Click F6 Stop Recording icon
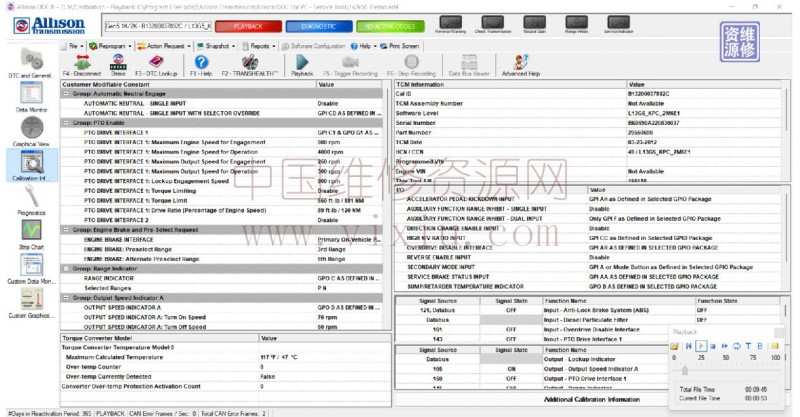Viewport: 800px width, 417px height. pos(411,62)
